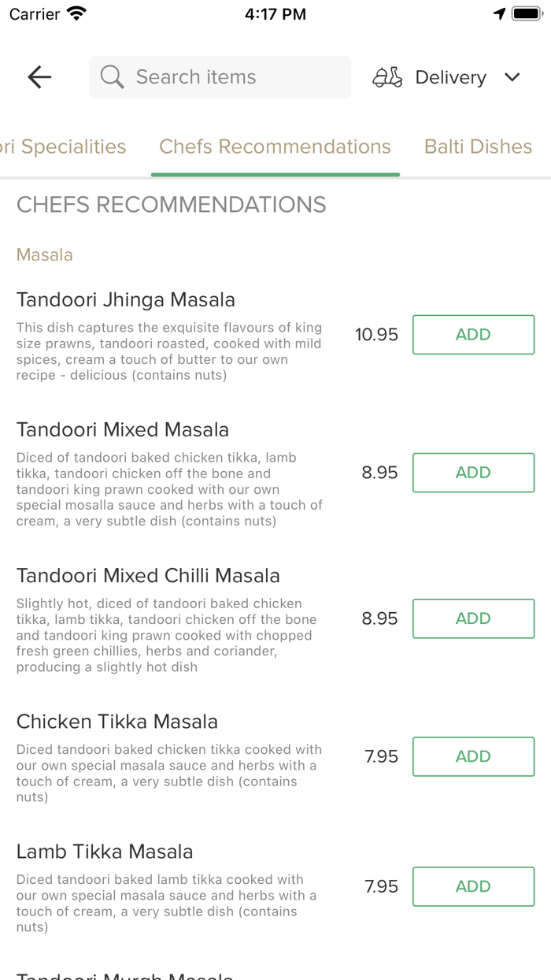Select the Chefs Recommendations tab
This screenshot has width=551, height=980.
[x=275, y=147]
